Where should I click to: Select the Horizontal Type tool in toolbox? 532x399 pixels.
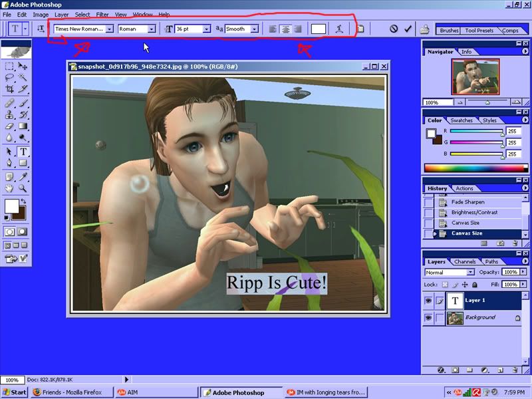coord(23,152)
